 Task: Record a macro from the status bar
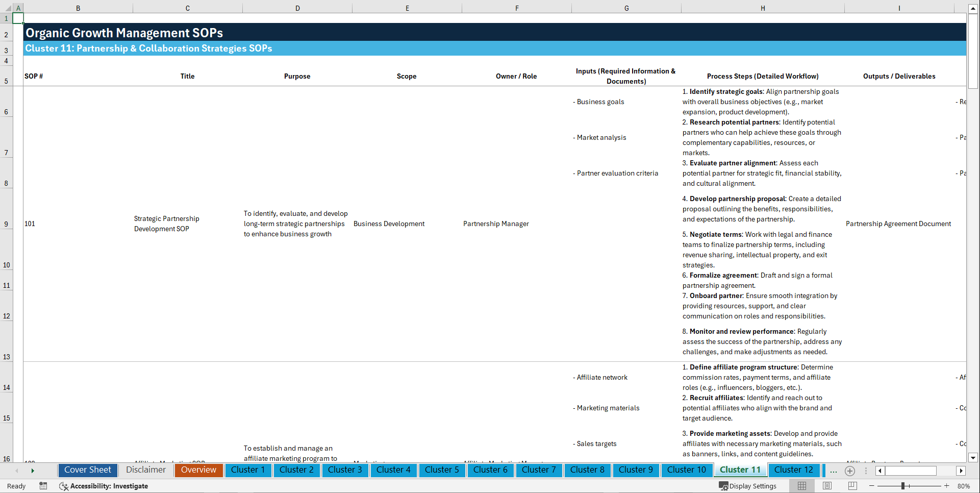43,486
